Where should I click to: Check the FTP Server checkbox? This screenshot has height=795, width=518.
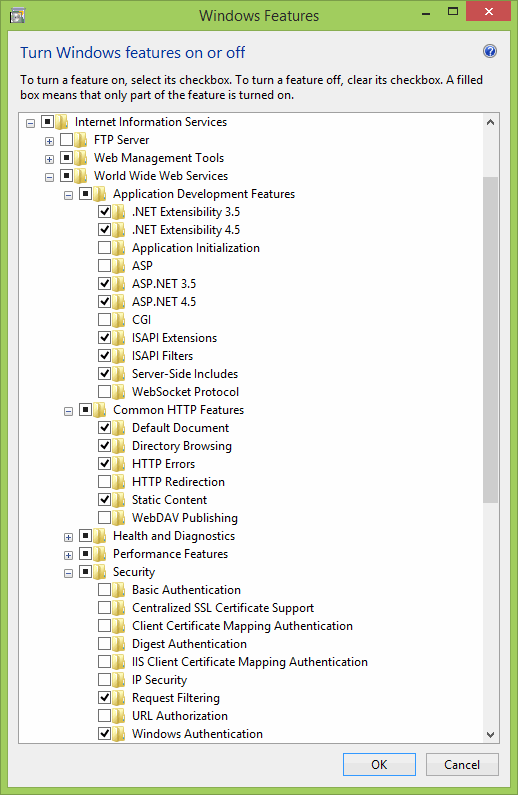(66, 139)
